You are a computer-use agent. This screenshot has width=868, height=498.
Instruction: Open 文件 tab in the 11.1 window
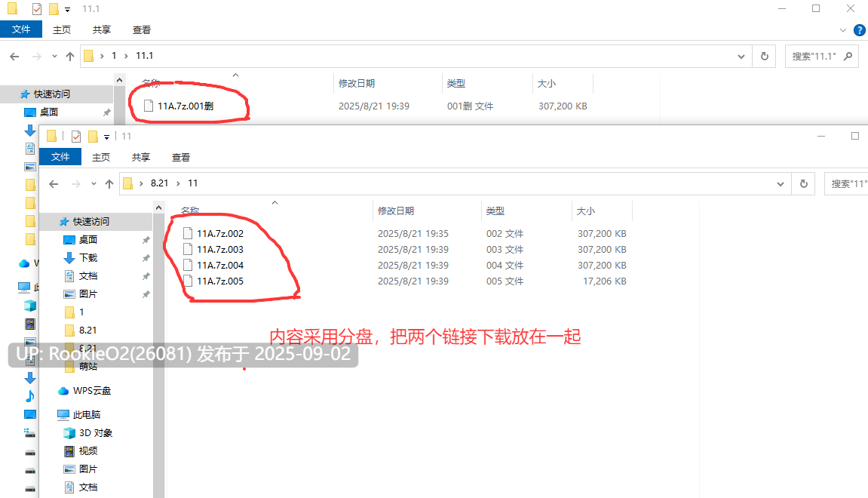21,29
